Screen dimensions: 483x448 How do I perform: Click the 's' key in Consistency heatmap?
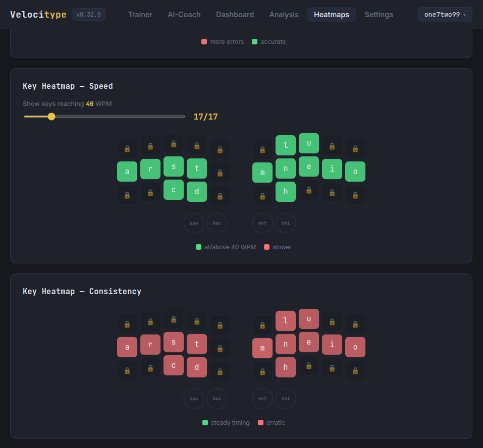tap(174, 342)
